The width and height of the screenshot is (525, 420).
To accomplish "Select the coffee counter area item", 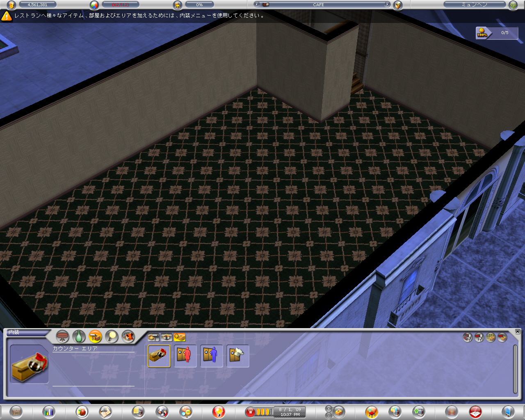I will tap(159, 356).
